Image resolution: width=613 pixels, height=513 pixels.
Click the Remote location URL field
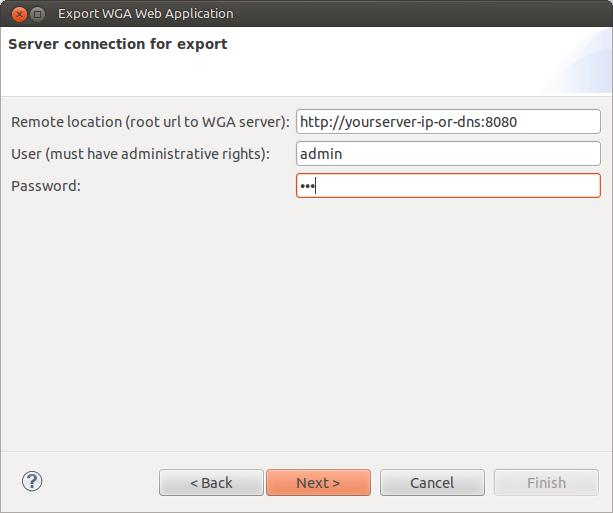(x=448, y=122)
